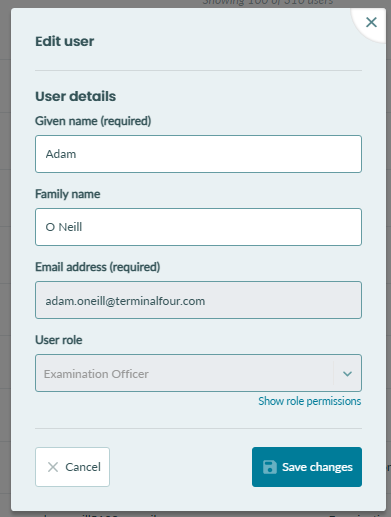Image resolution: width=391 pixels, height=517 pixels.
Task: Cancel editing the user
Action: (72, 467)
